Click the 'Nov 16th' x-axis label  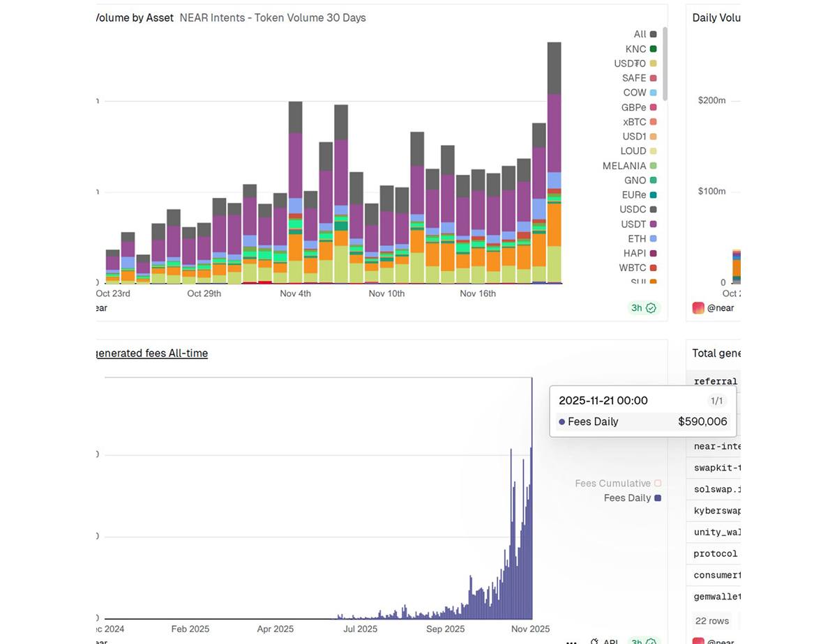pyautogui.click(x=478, y=293)
